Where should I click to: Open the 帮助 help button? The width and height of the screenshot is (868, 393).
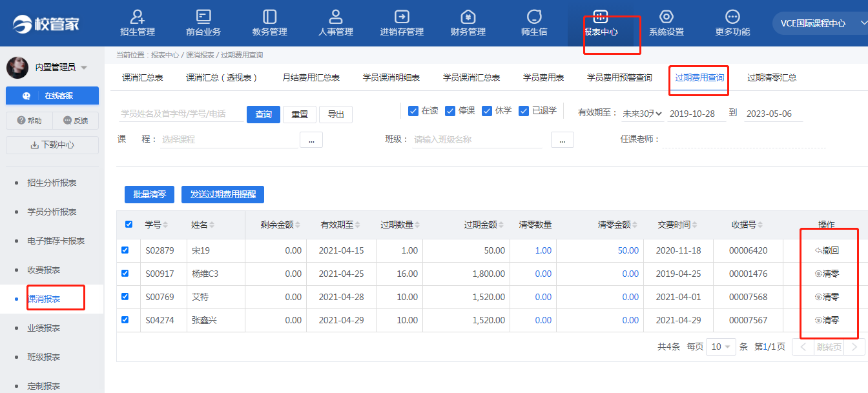click(29, 121)
